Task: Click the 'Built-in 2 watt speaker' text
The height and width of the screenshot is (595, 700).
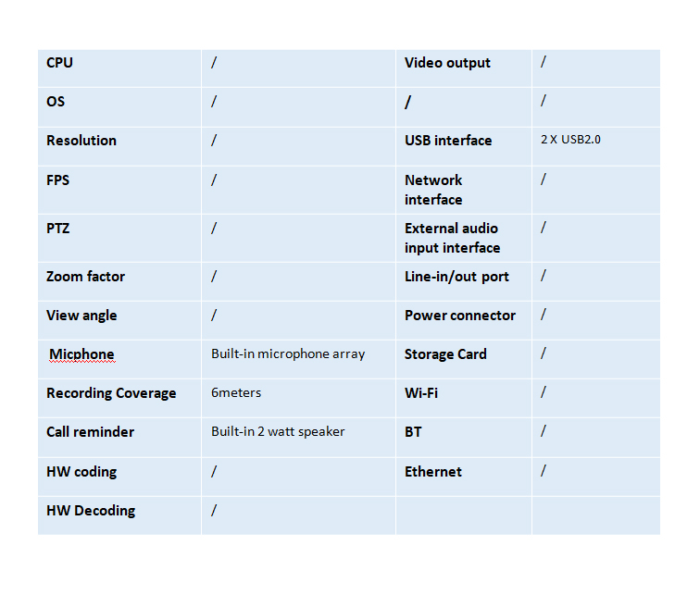Action: point(278,431)
